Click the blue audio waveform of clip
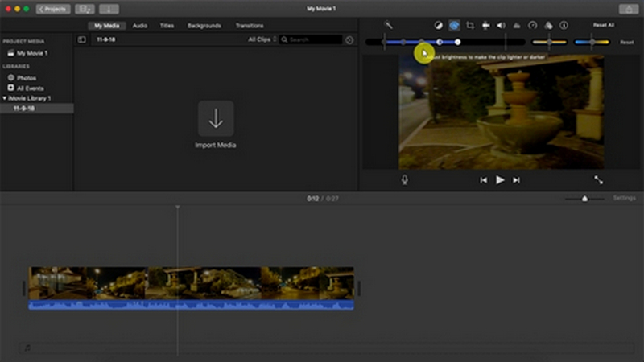 (191, 305)
